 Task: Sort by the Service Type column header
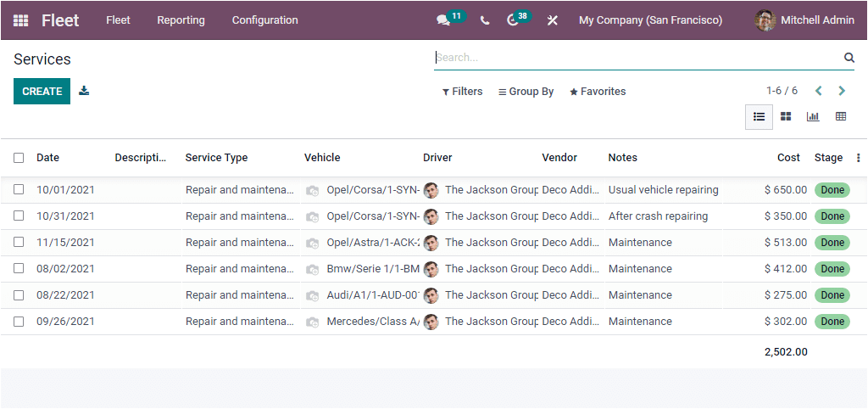point(216,158)
